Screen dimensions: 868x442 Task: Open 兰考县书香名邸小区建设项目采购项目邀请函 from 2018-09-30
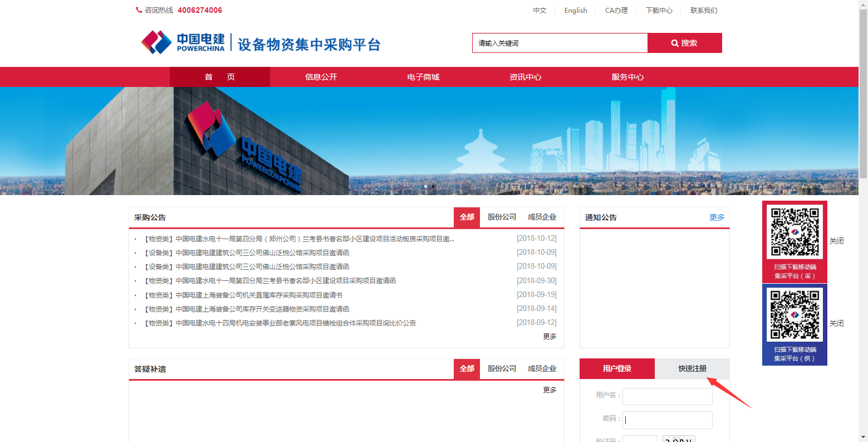point(270,281)
